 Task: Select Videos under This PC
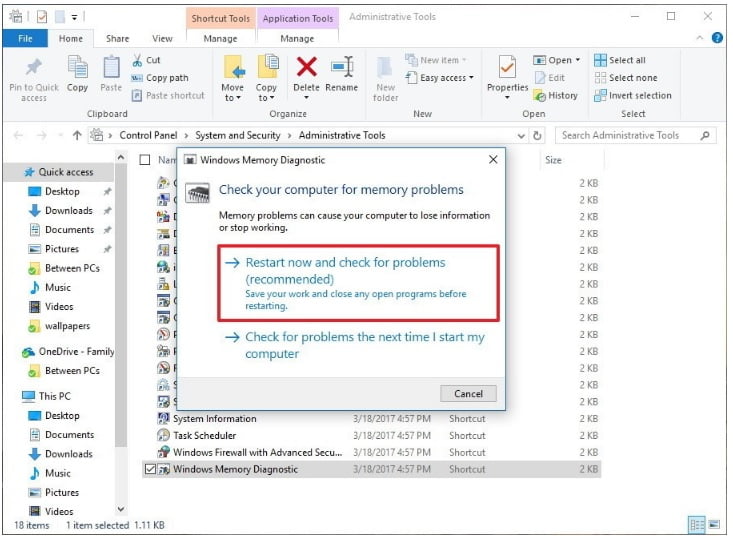coord(51,512)
